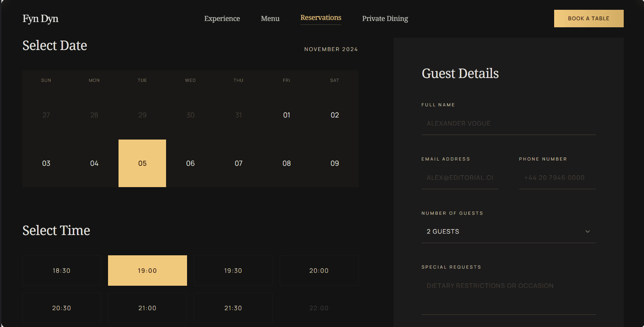Deselect the highlighted date 05
The width and height of the screenshot is (644, 327).
(142, 163)
